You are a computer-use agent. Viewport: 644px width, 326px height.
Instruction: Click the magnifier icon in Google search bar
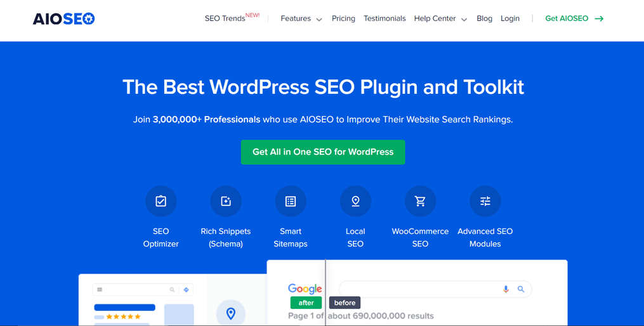pyautogui.click(x=521, y=289)
